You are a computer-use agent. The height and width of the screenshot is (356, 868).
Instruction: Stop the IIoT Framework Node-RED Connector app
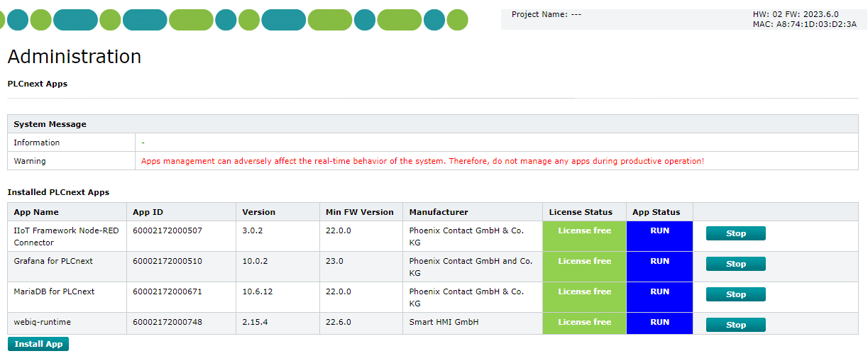tap(735, 233)
